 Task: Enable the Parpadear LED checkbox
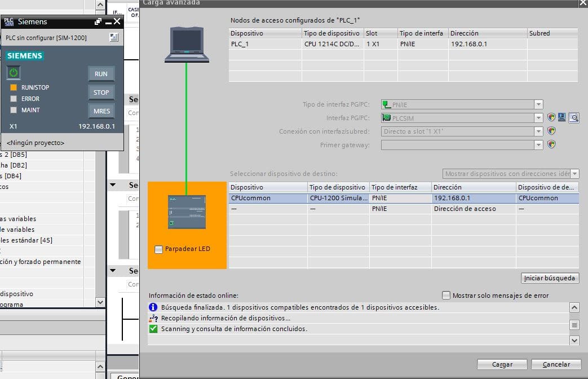coord(158,249)
